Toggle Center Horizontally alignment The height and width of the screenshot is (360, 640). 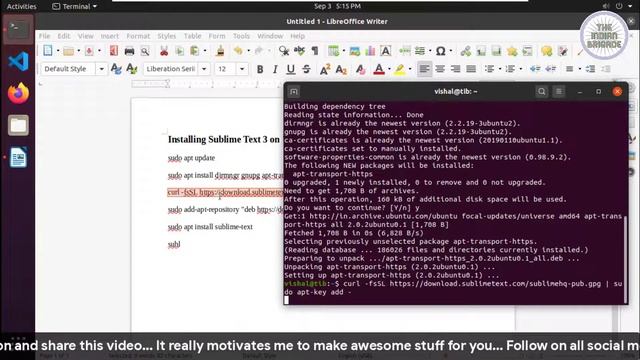point(440,69)
